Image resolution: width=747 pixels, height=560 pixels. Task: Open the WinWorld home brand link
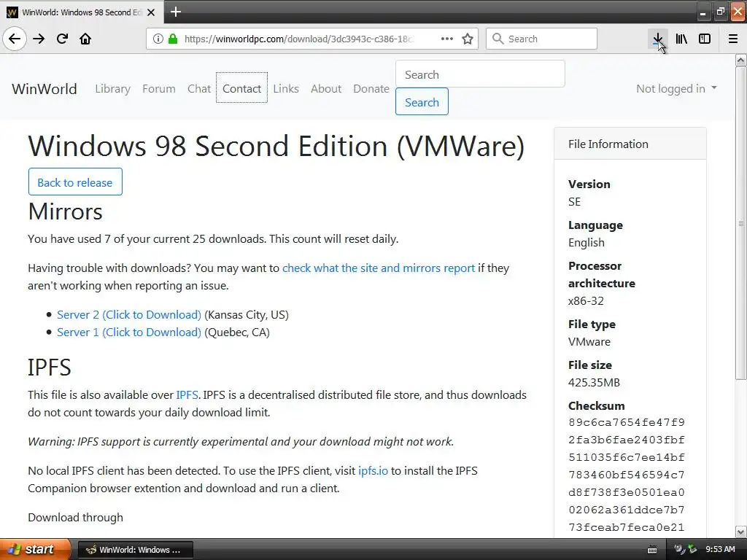coord(44,89)
